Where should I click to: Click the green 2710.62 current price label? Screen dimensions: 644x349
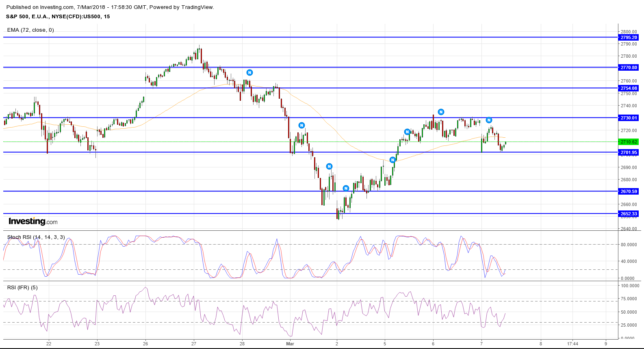point(629,142)
